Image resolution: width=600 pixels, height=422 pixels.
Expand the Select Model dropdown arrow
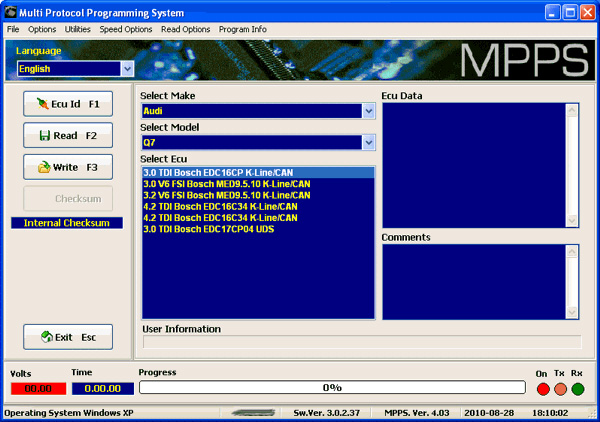(368, 143)
